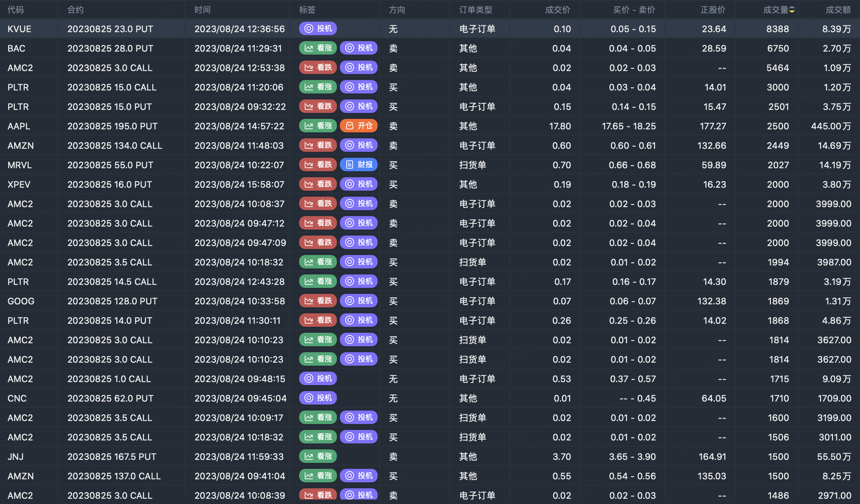Sort by the 成交量 column sort arrow
Screen dimensions: 860x504
click(x=792, y=10)
